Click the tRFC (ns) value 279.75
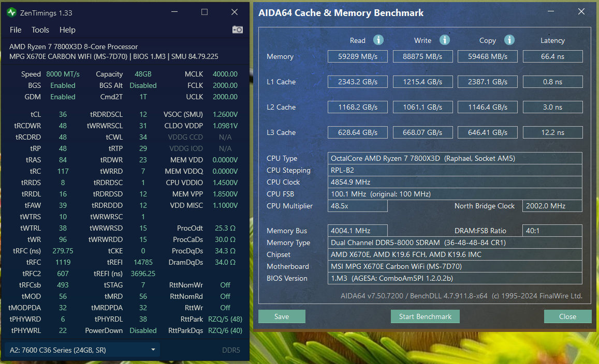 [x=63, y=251]
